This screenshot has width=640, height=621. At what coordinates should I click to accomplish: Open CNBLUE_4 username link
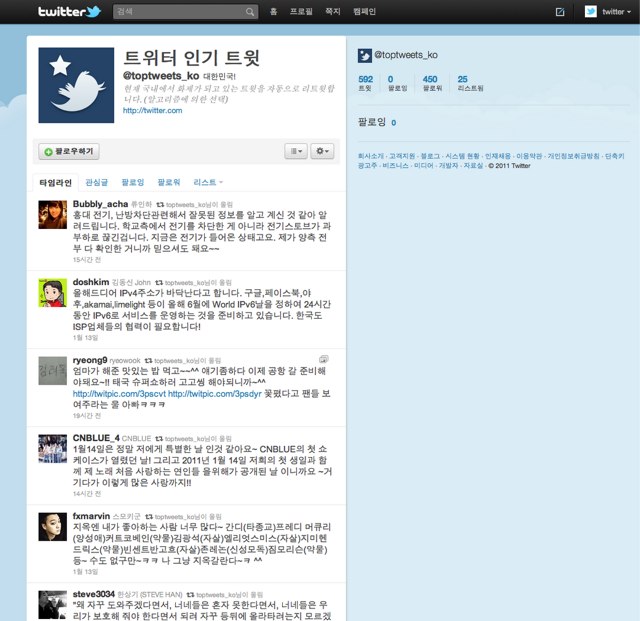click(x=96, y=438)
